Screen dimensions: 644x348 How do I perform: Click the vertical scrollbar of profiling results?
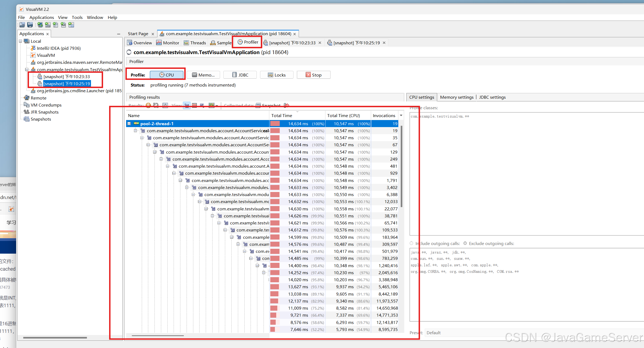pyautogui.click(x=402, y=167)
